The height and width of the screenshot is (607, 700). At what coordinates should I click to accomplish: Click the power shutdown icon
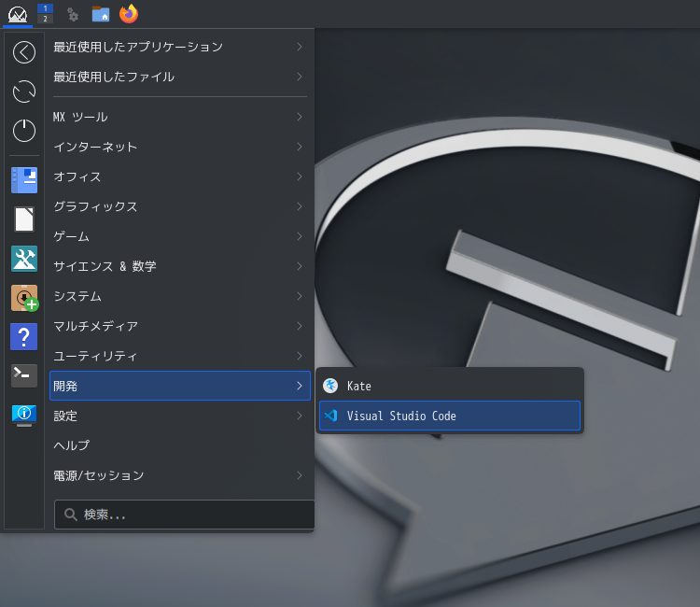[x=24, y=131]
